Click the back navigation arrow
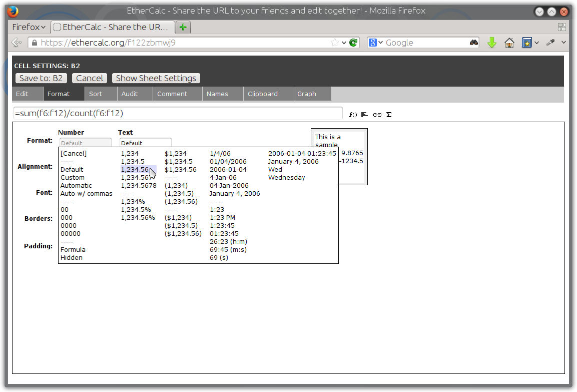This screenshot has height=392, width=577. (17, 43)
